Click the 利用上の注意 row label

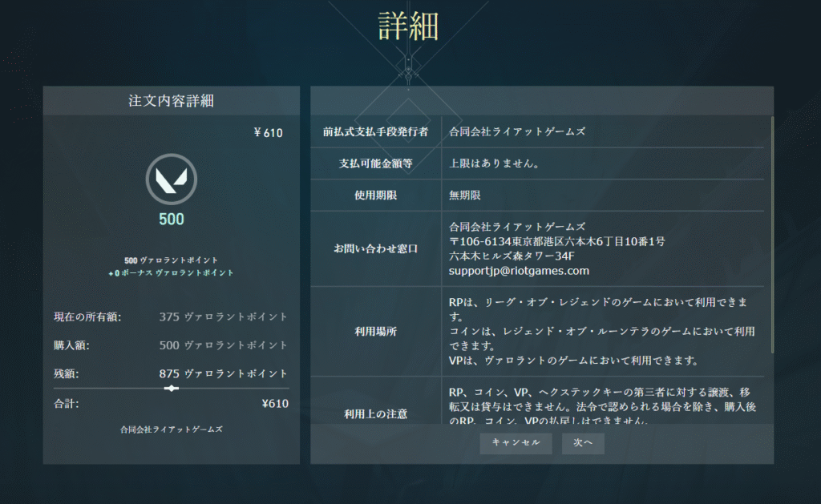coord(375,414)
